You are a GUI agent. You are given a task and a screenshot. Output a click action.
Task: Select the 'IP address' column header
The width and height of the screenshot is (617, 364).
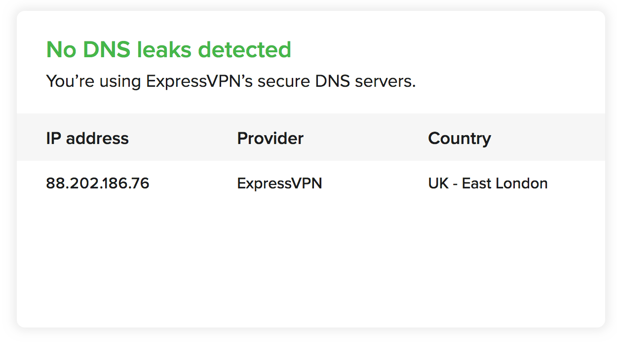point(87,139)
